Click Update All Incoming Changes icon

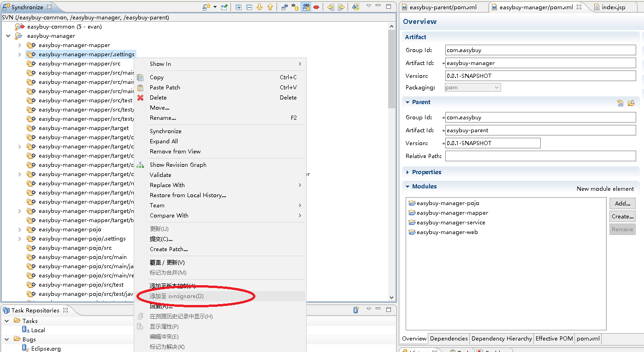[x=331, y=7]
